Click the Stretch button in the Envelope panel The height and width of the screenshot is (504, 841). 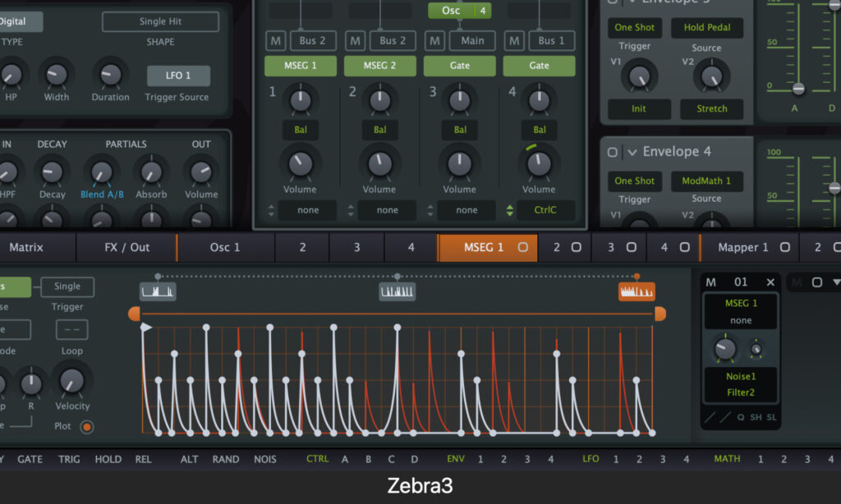click(x=711, y=108)
